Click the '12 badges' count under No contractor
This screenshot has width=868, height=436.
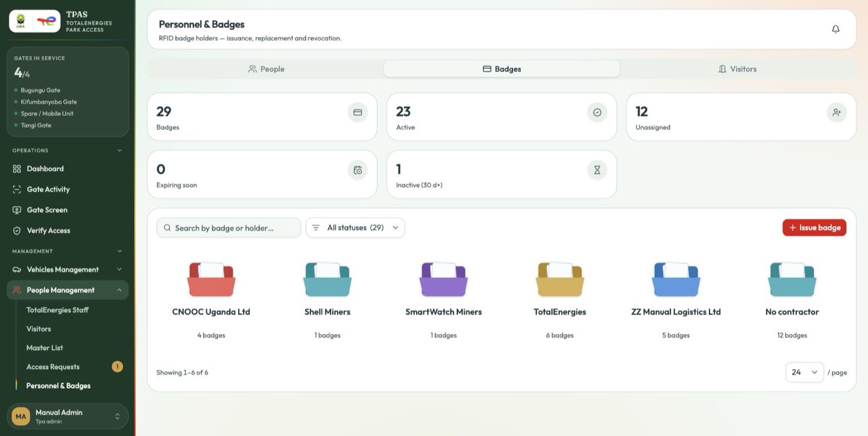coord(792,335)
